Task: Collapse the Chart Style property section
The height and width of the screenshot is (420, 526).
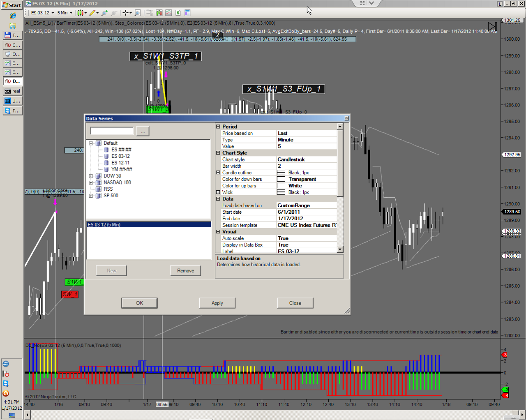Action: point(218,153)
